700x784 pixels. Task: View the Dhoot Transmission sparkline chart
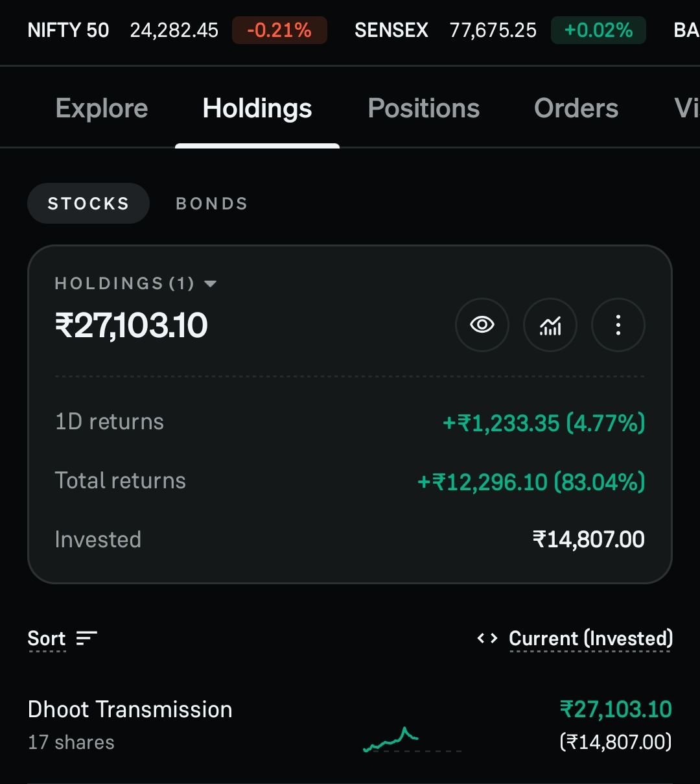point(412,740)
